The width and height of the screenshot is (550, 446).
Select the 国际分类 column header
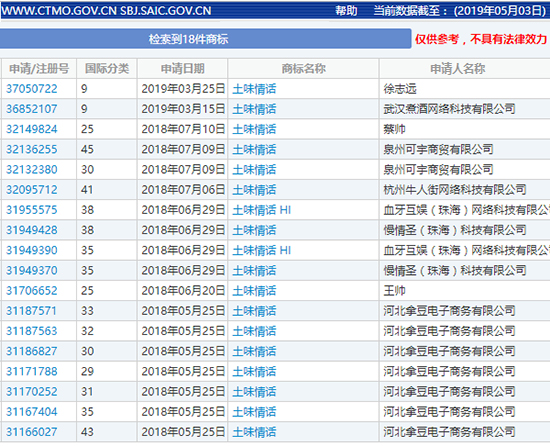tap(107, 69)
